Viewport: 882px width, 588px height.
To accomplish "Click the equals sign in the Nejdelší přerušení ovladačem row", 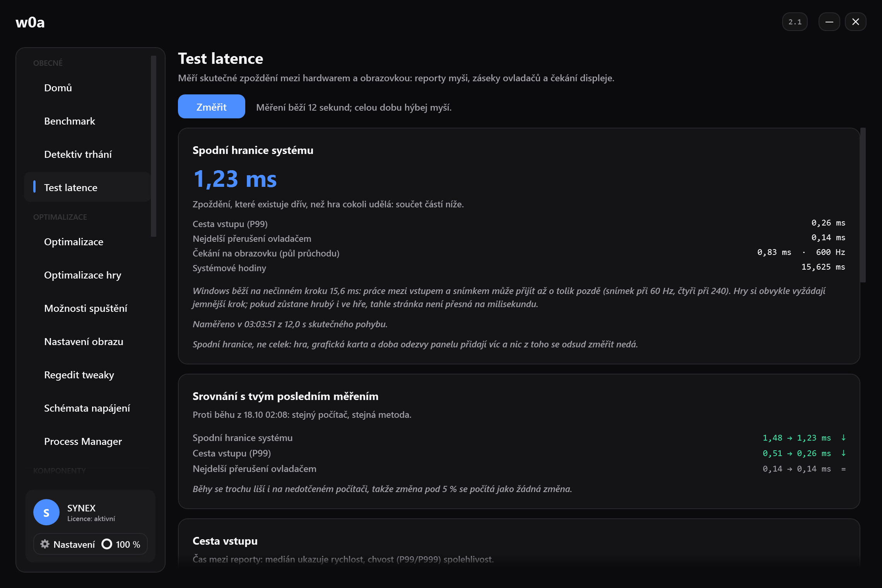I will (843, 469).
